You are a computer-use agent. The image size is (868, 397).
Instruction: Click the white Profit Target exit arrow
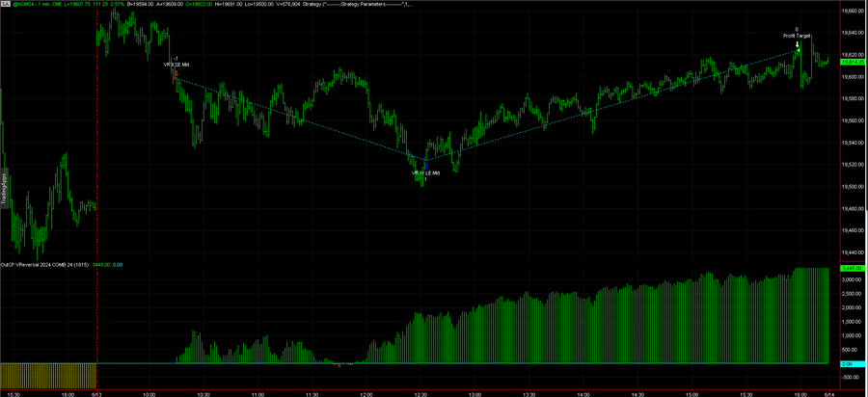(798, 45)
